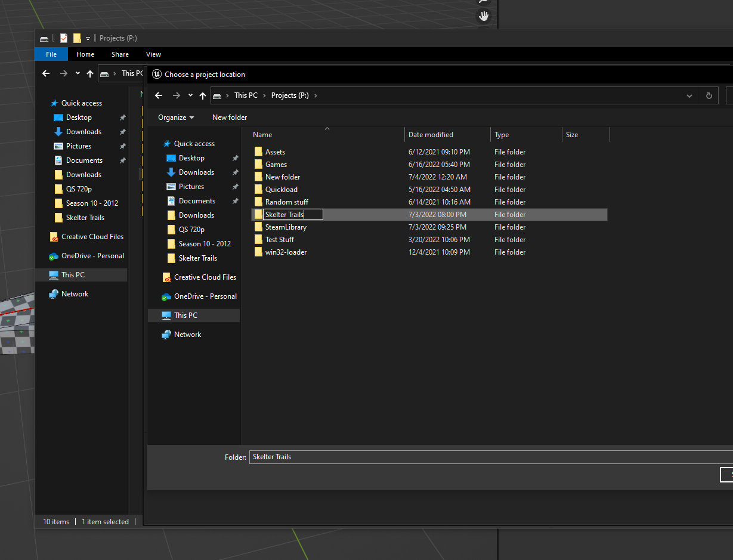Open the Organize dropdown menu
The height and width of the screenshot is (560, 733).
[176, 117]
